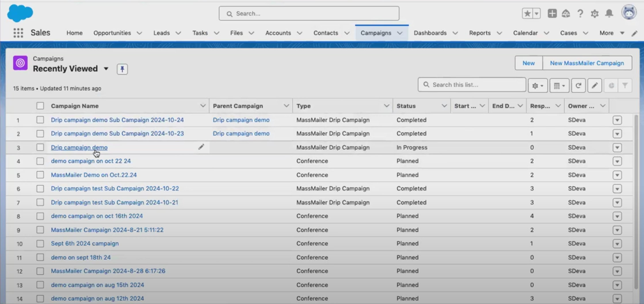Viewport: 644px width, 304px height.
Task: Sort by the Owner column header
Action: (581, 106)
